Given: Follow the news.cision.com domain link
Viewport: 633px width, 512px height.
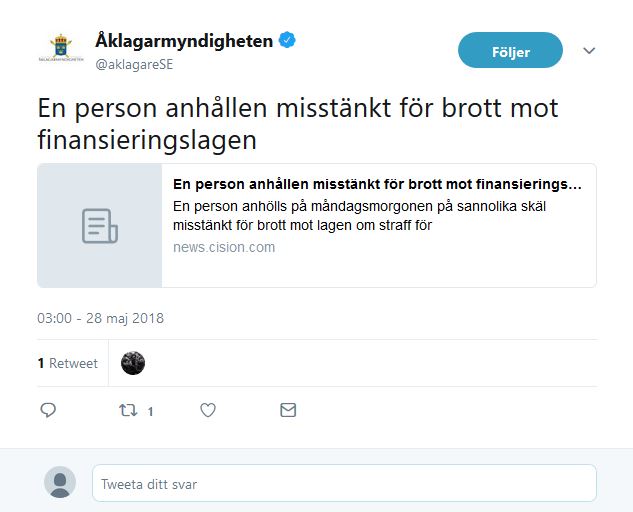Looking at the screenshot, I should (224, 247).
